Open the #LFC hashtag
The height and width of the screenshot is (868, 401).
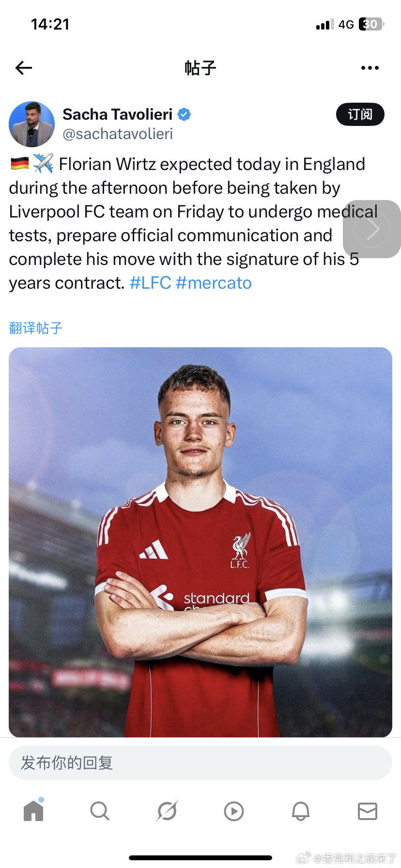[x=151, y=283]
